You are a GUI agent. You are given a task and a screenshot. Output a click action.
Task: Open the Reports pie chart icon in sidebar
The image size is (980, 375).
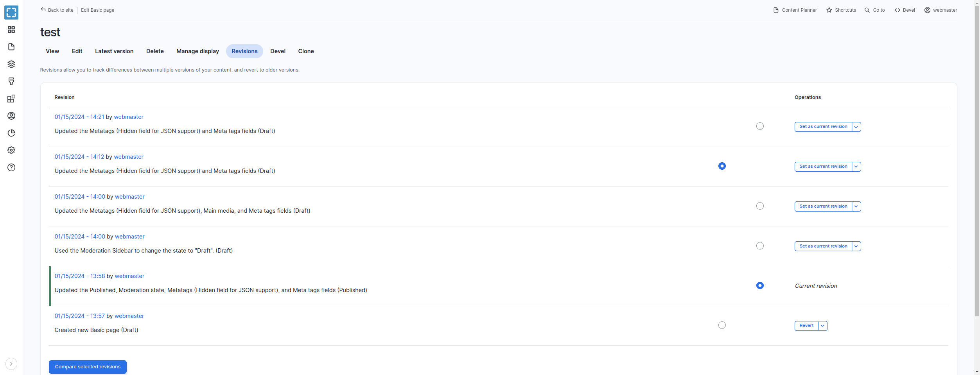pyautogui.click(x=11, y=133)
